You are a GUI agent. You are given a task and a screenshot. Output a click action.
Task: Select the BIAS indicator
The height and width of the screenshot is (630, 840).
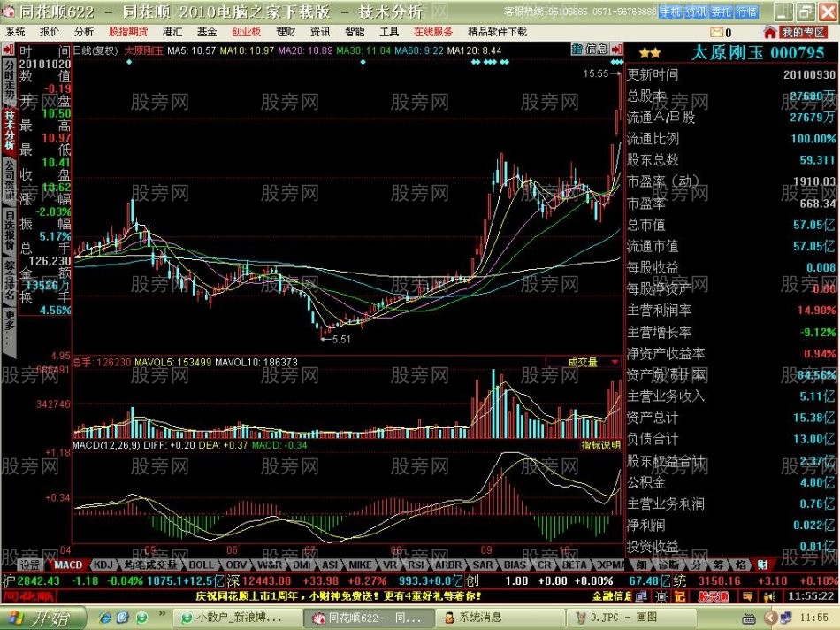tap(515, 565)
